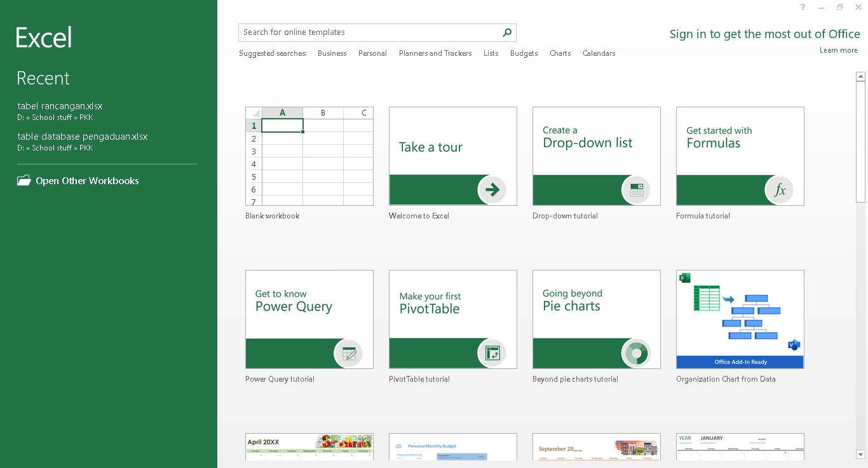Click the fx icon on Formulas tutorial
This screenshot has height=468, width=868.
(x=779, y=189)
